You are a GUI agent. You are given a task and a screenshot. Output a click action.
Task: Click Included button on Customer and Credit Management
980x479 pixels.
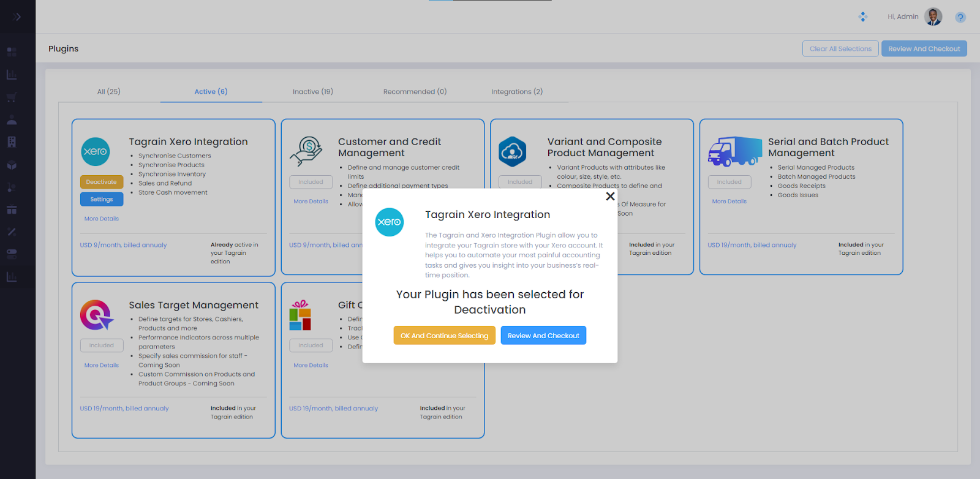[x=311, y=182]
